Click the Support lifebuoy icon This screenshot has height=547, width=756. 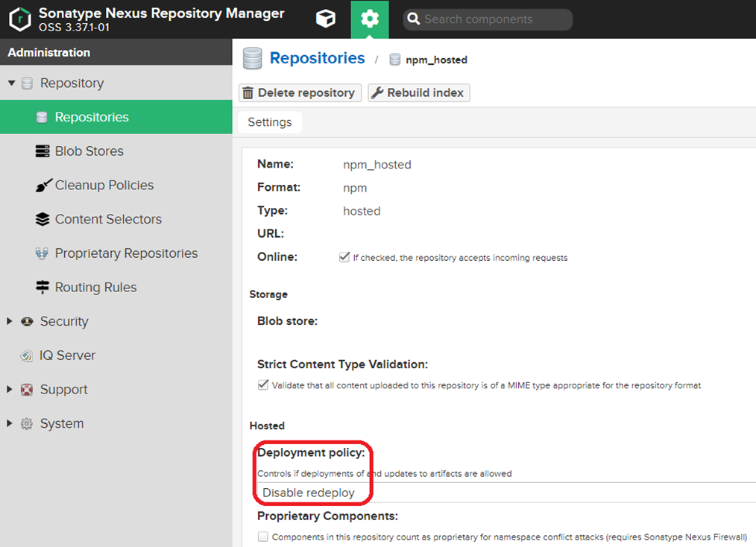coord(27,390)
